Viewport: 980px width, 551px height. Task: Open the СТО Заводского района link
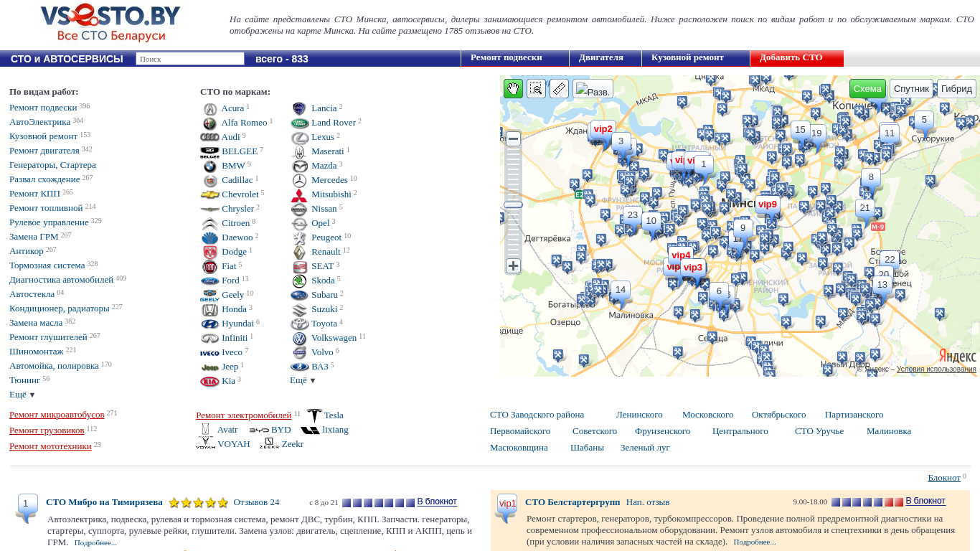pyautogui.click(x=537, y=415)
